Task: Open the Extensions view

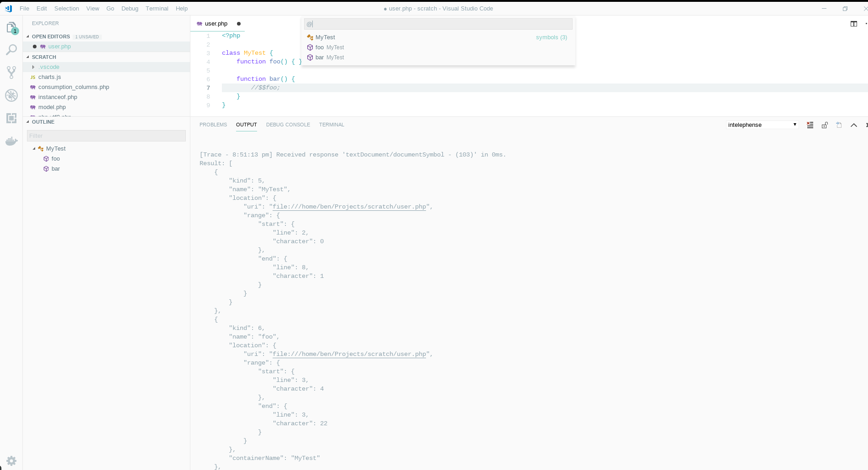Action: tap(11, 118)
